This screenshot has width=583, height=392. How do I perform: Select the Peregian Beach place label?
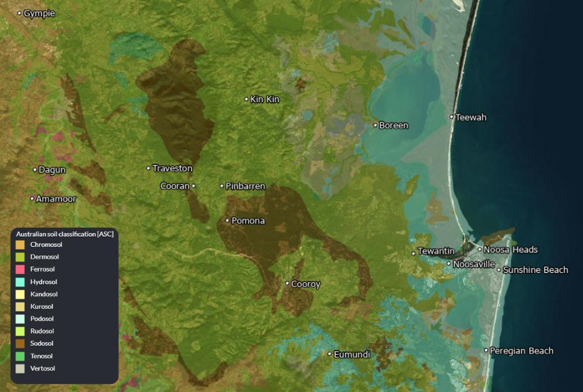tap(521, 351)
